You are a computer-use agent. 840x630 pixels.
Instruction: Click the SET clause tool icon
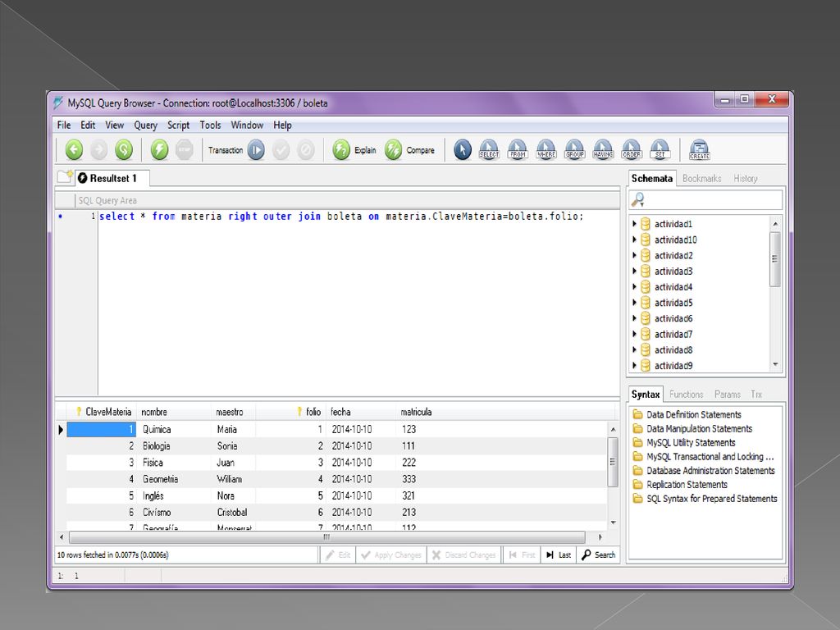(660, 149)
